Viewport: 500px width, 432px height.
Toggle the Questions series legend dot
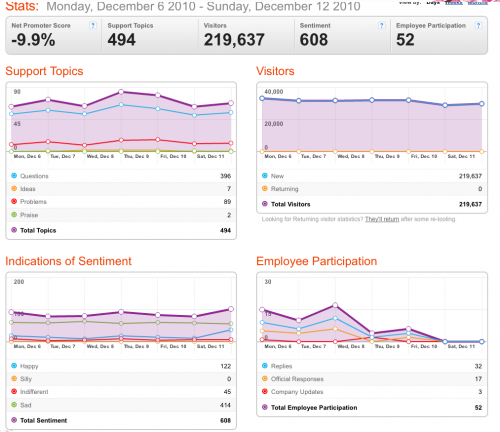(x=14, y=176)
